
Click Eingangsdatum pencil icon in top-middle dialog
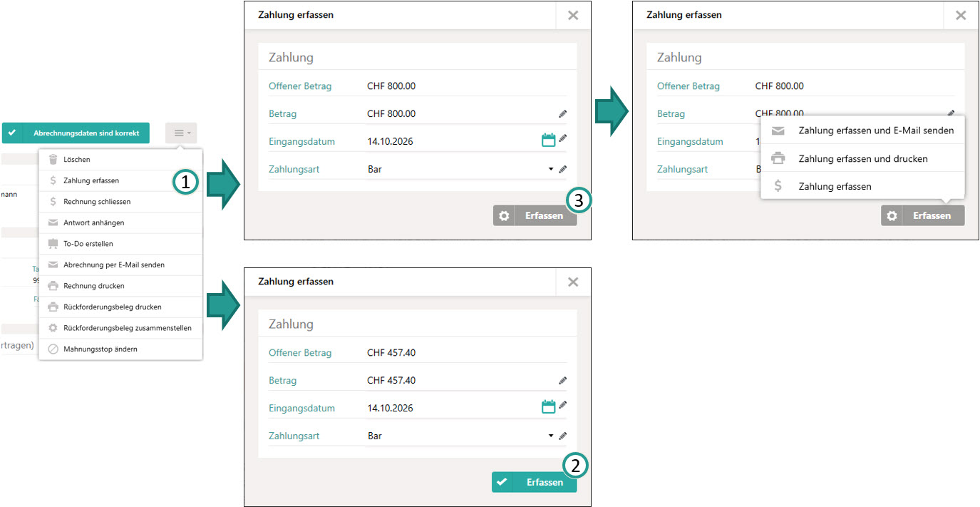point(563,138)
